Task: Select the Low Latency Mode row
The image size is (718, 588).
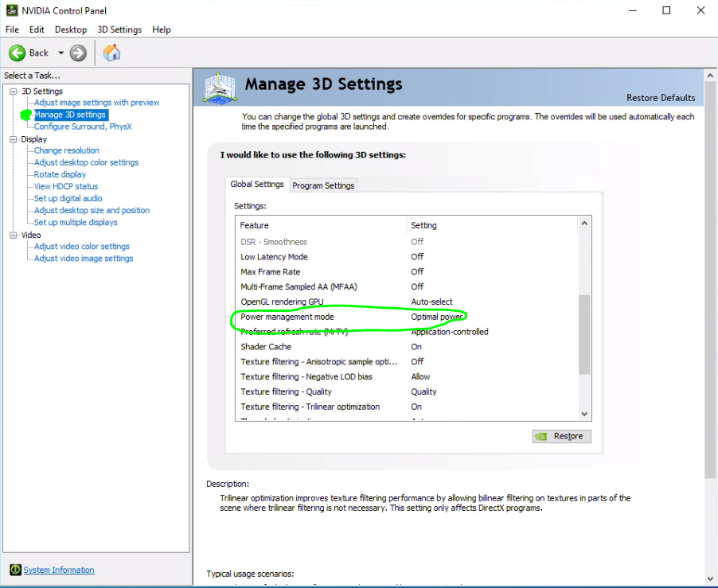Action: pos(408,257)
